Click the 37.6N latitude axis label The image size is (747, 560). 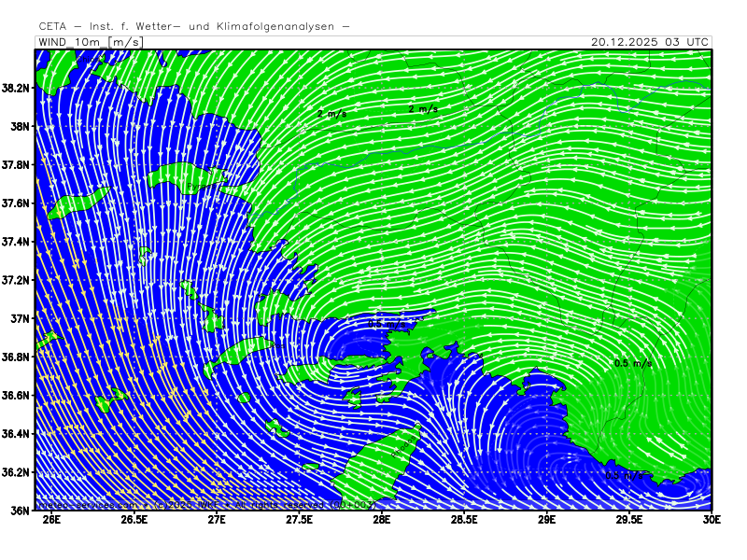point(17,203)
